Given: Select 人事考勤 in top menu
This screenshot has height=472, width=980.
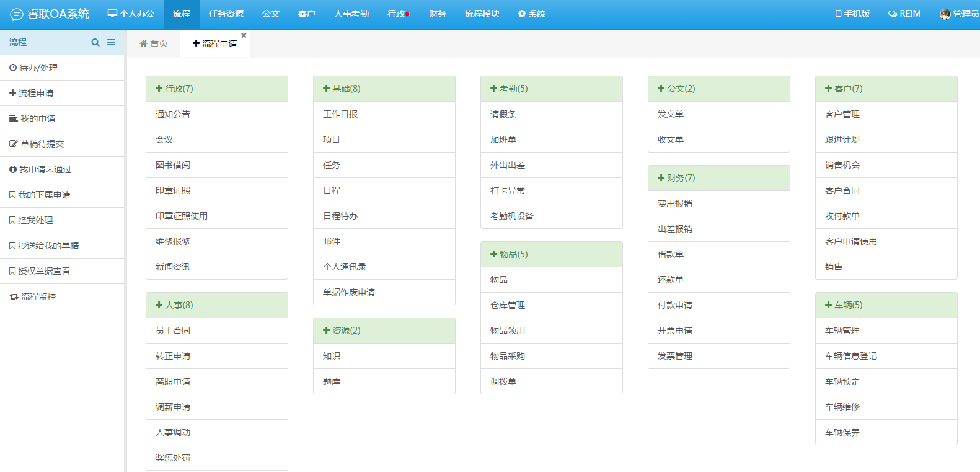Looking at the screenshot, I should pyautogui.click(x=351, y=14).
